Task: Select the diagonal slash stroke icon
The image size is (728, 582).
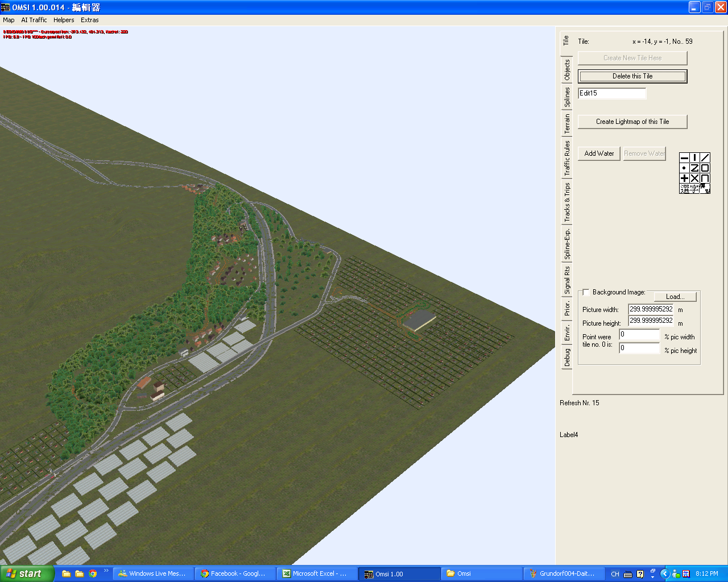Action: (705, 158)
